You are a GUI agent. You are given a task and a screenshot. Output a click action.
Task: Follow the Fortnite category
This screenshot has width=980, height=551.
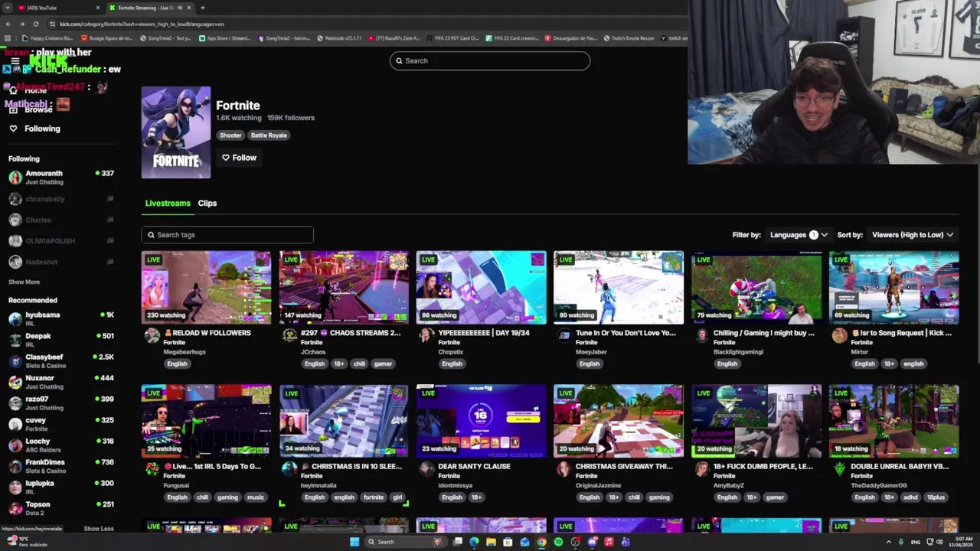pos(239,158)
